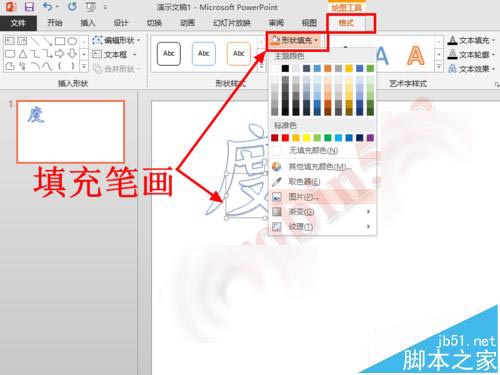Open the WordArt styles dialog launcher

coord(496,85)
